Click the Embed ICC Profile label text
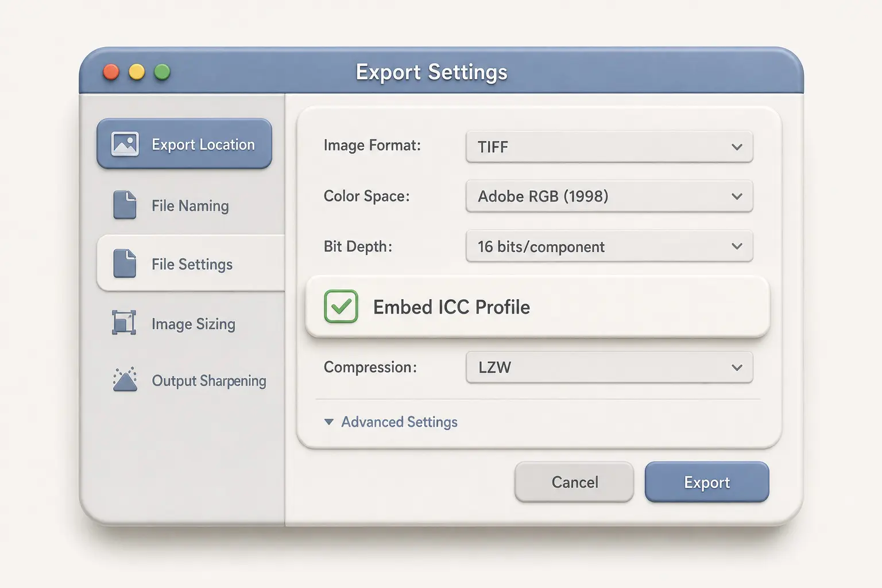This screenshot has height=588, width=882. pyautogui.click(x=451, y=307)
